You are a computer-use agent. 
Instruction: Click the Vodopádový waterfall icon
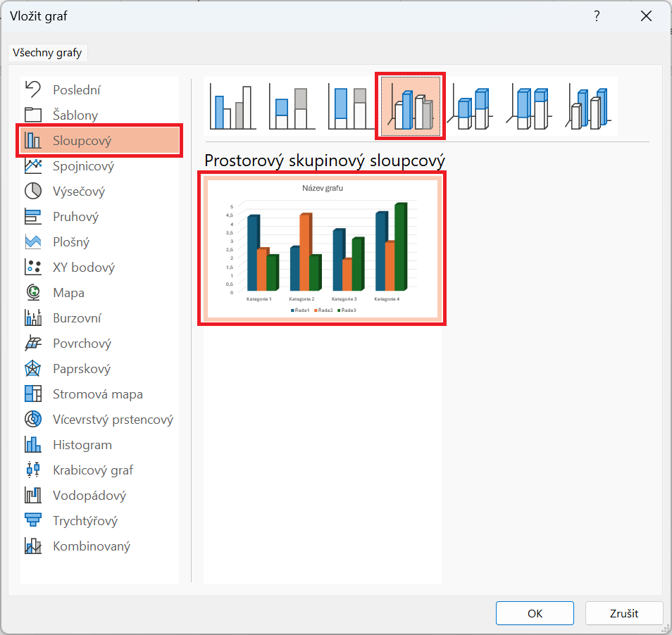33,495
